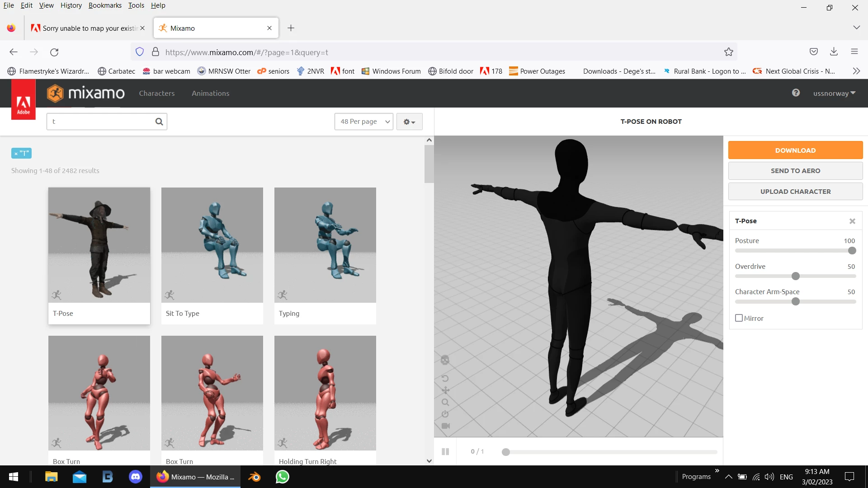Open the ussnorway account menu

pos(834,93)
